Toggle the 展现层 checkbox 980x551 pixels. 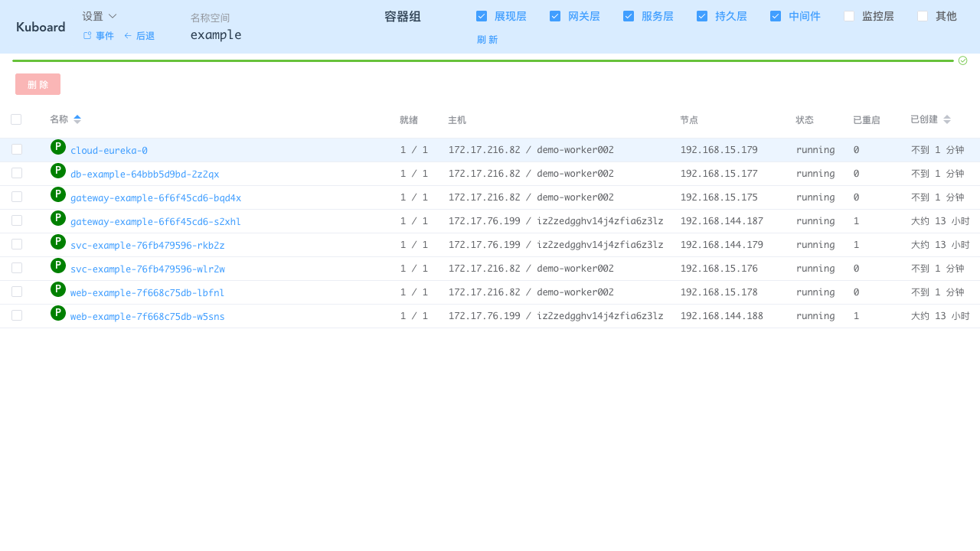[482, 16]
